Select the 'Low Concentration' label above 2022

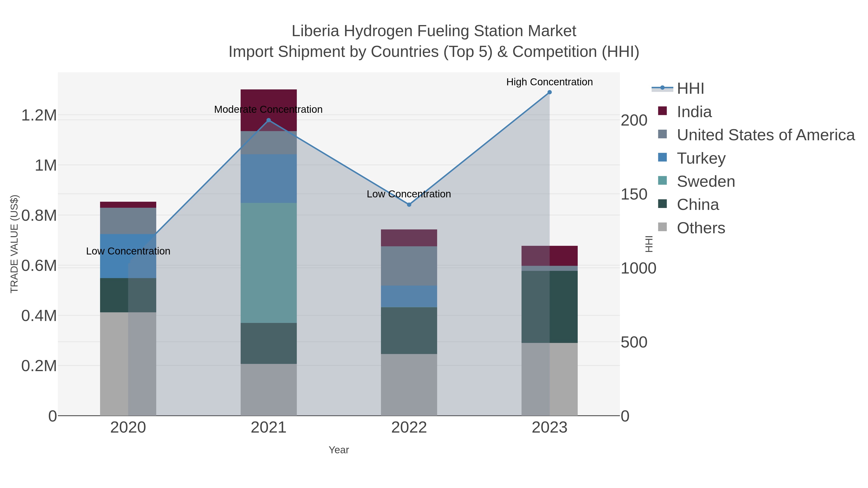point(409,194)
